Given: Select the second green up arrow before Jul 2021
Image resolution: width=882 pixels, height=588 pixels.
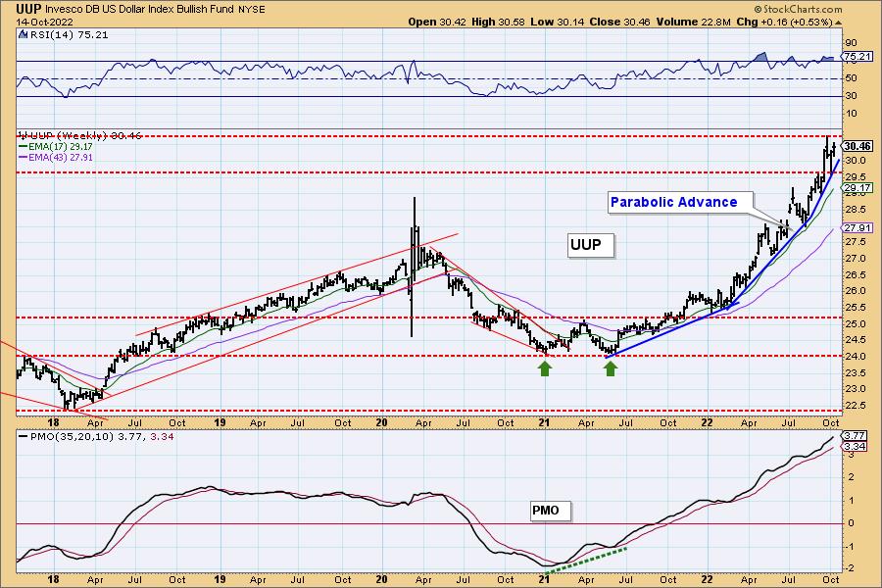Looking at the screenshot, I should pyautogui.click(x=611, y=368).
